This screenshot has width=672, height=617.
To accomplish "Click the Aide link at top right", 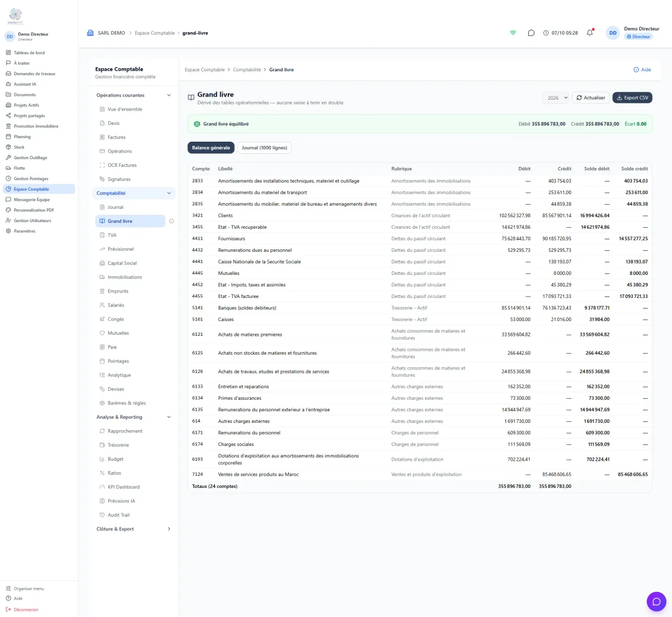I will [642, 70].
